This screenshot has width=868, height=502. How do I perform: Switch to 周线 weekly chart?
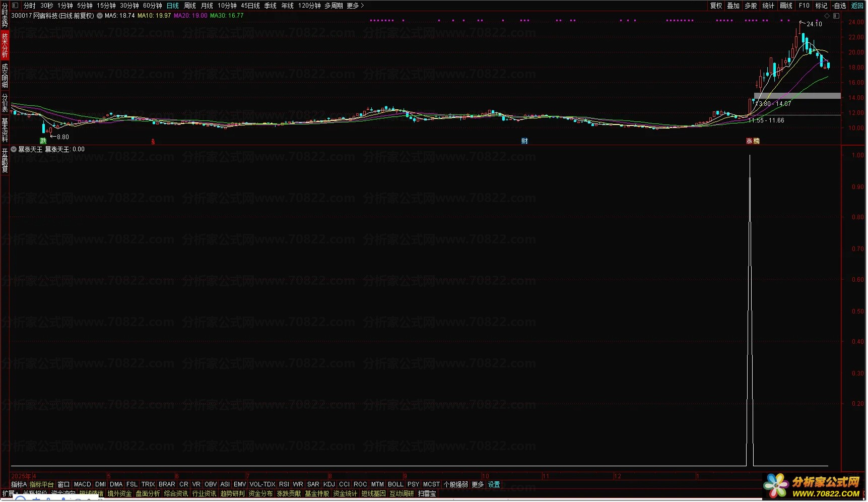coord(189,6)
